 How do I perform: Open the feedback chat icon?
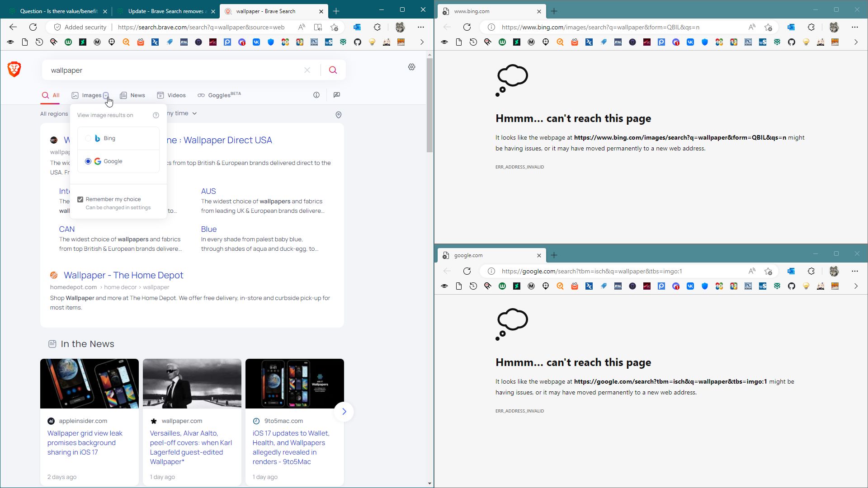click(x=336, y=95)
